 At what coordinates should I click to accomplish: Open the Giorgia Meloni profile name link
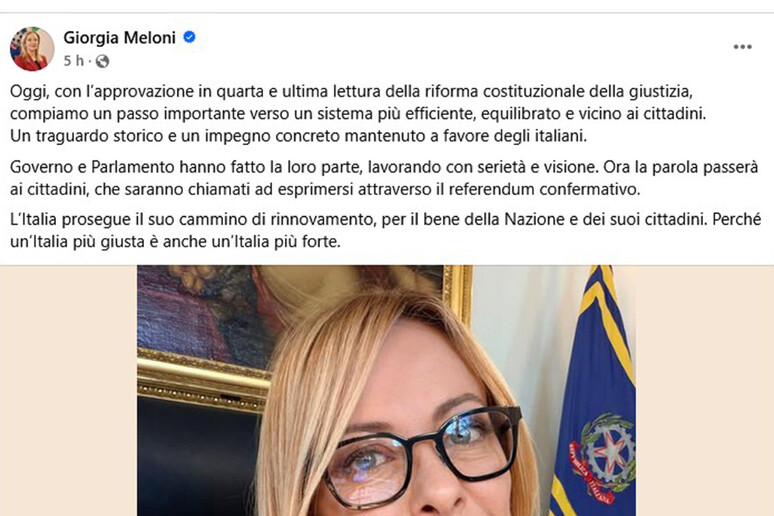(x=119, y=38)
